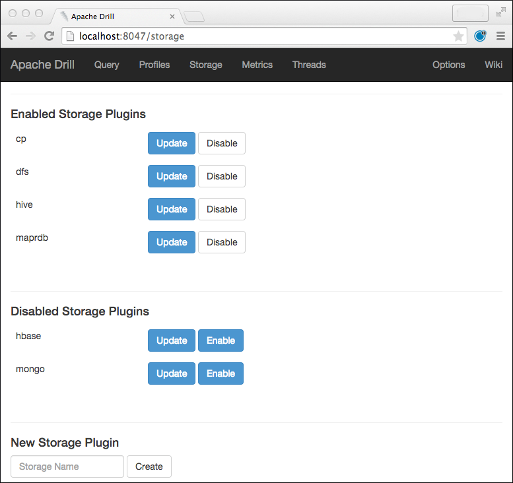This screenshot has width=513, height=483.
Task: Click the Create button
Action: click(x=149, y=467)
